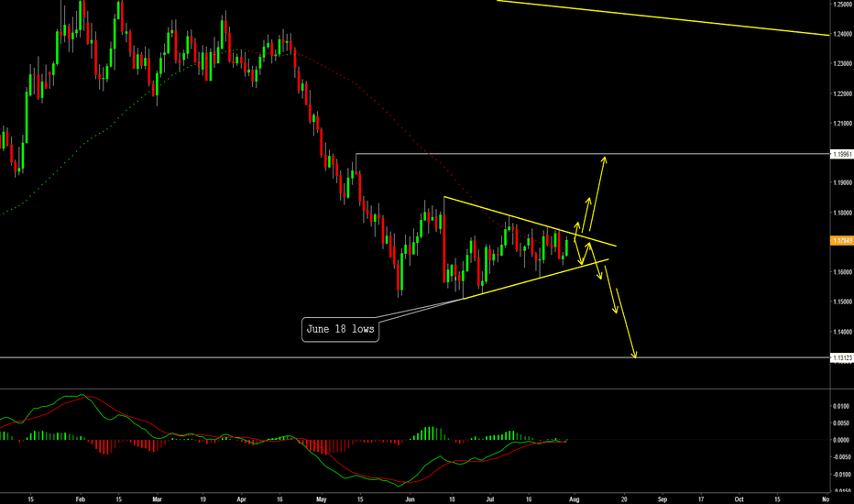
Task: Click the May date label on time axis
Action: coord(322,499)
